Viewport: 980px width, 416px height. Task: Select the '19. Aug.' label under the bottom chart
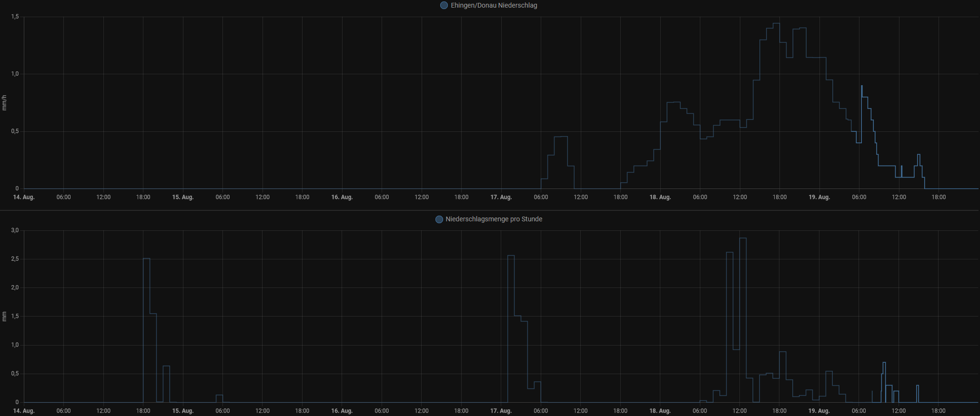pyautogui.click(x=819, y=411)
